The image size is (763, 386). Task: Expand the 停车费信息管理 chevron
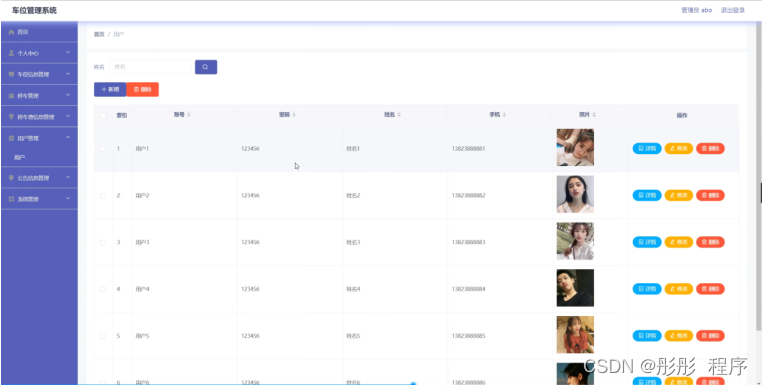[68, 116]
